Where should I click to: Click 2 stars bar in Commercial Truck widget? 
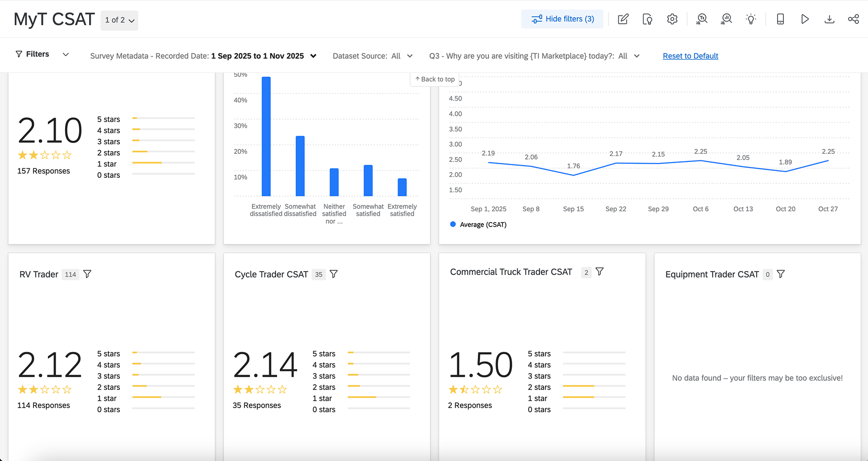[594, 386]
